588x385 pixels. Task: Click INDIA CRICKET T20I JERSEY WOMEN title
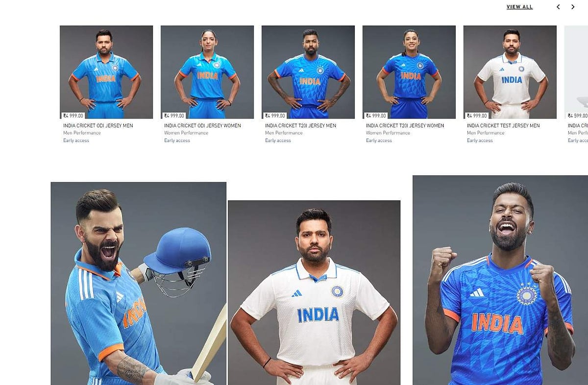tap(405, 126)
